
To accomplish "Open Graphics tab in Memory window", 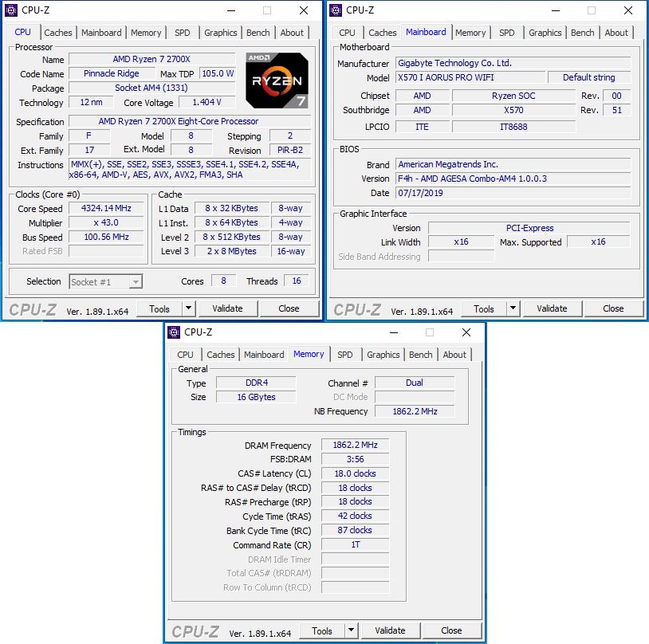I will (383, 355).
